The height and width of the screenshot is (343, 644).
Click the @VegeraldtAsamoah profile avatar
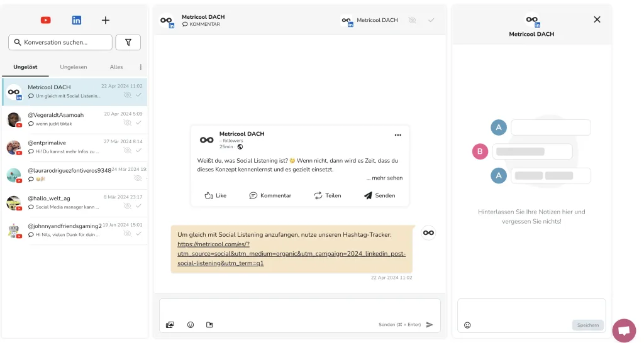click(x=14, y=120)
